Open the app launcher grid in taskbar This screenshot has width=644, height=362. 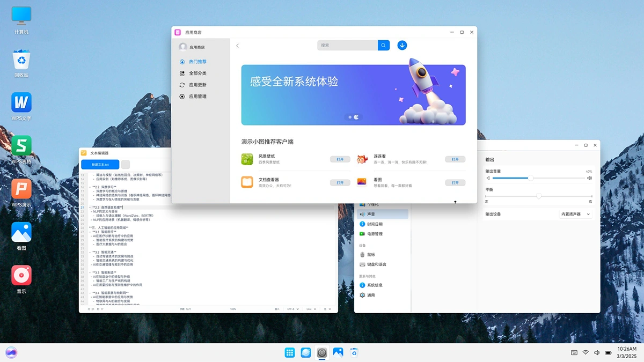point(290,352)
